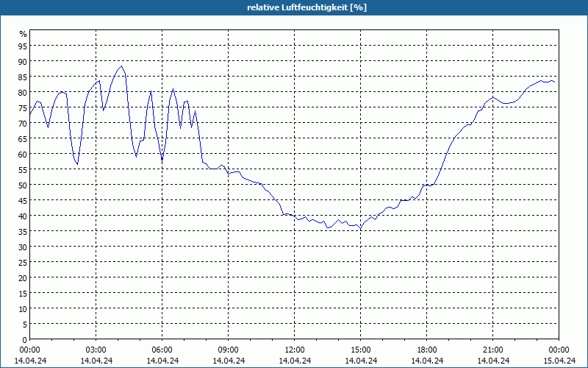This screenshot has height=368, width=588.
Task: Select the y-axis value 60
Action: (23, 154)
